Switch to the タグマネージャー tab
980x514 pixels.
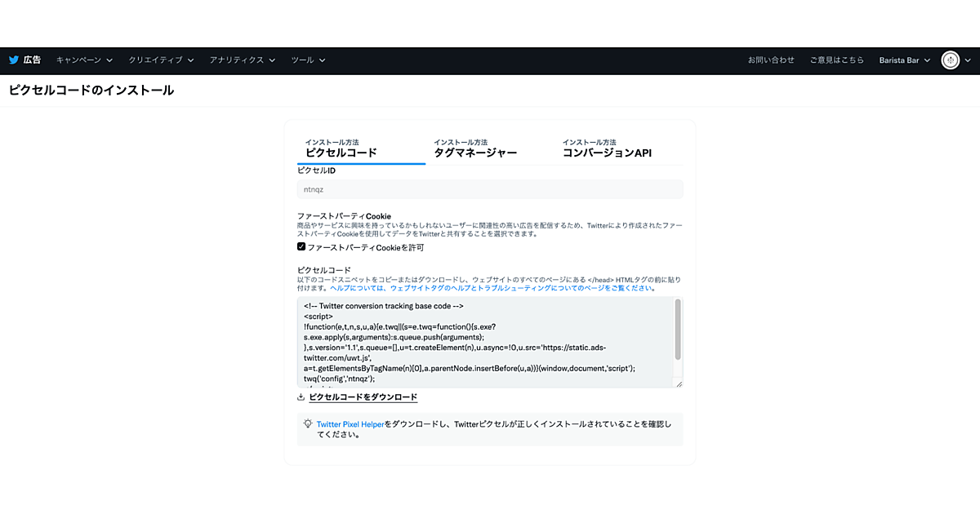click(475, 148)
